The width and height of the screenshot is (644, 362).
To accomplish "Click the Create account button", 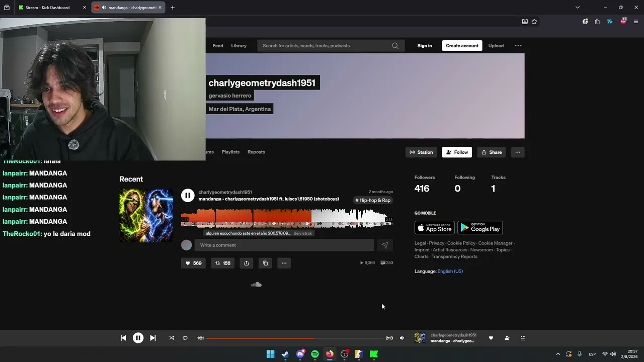I will pyautogui.click(x=462, y=46).
